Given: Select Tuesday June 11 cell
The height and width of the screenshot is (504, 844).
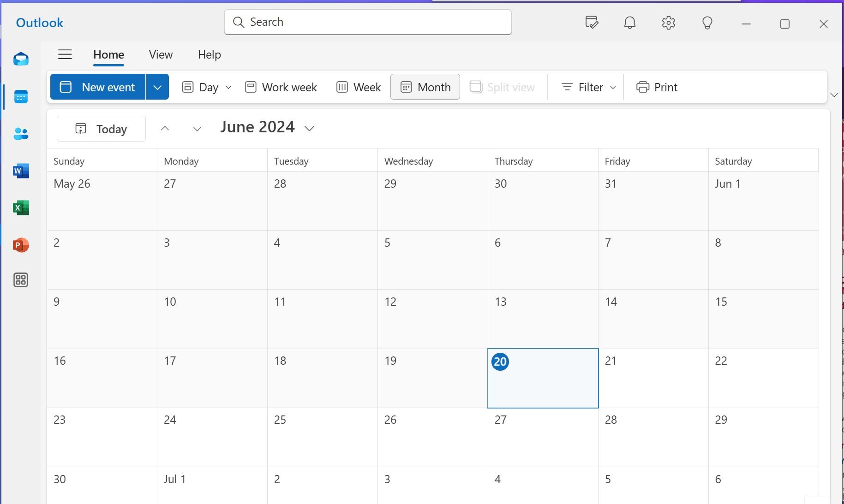Looking at the screenshot, I should pyautogui.click(x=323, y=319).
